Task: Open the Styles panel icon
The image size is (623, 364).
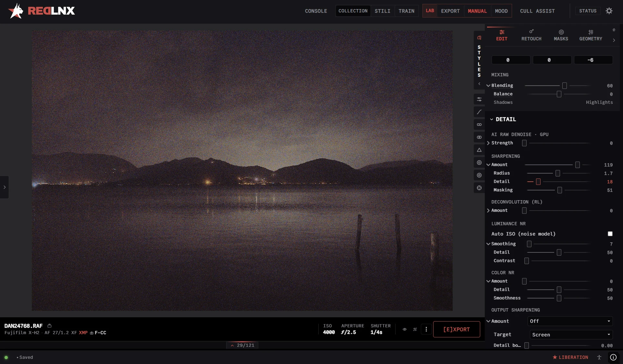Action: (x=479, y=38)
